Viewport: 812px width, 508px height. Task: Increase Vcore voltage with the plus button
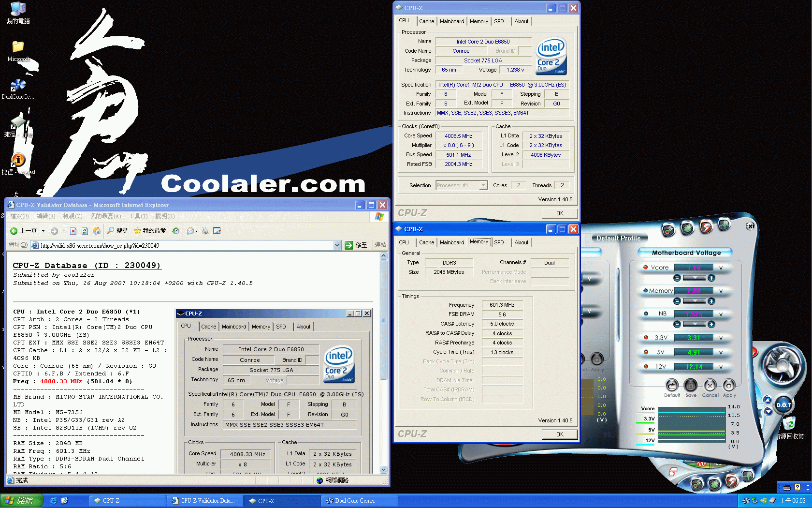click(x=711, y=278)
